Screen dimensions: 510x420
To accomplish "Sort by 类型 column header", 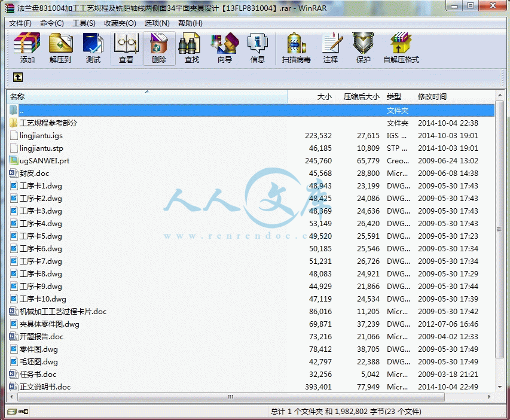I will [399, 97].
